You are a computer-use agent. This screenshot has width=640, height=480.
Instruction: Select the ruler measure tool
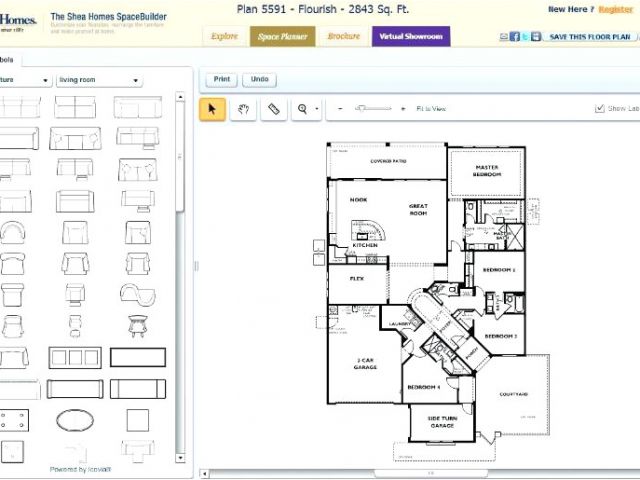273,109
